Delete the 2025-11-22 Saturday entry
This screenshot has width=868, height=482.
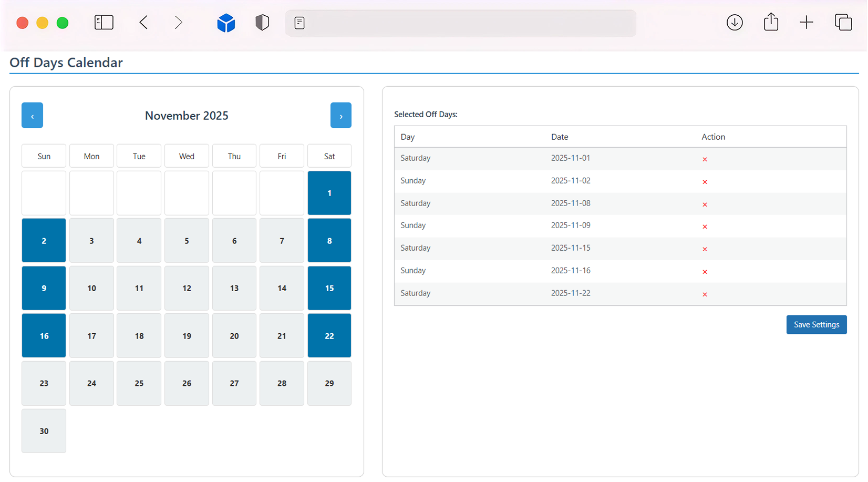coord(705,294)
